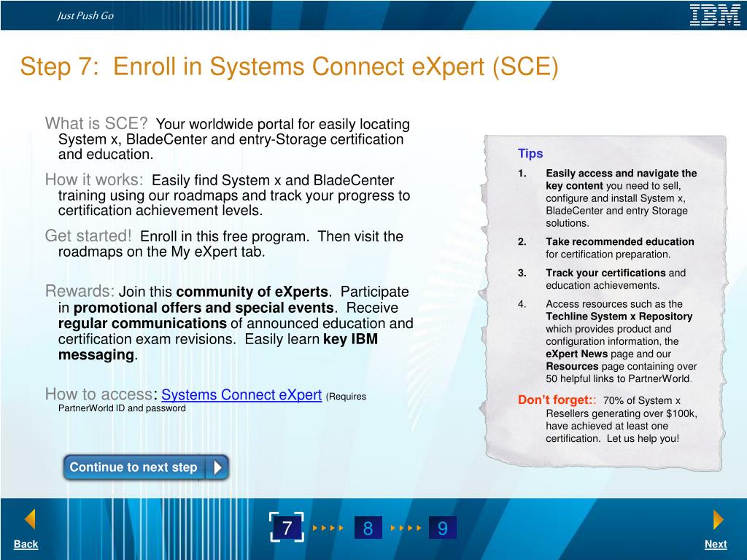Click the Next arrow icon
The image size is (747, 560).
(x=719, y=519)
